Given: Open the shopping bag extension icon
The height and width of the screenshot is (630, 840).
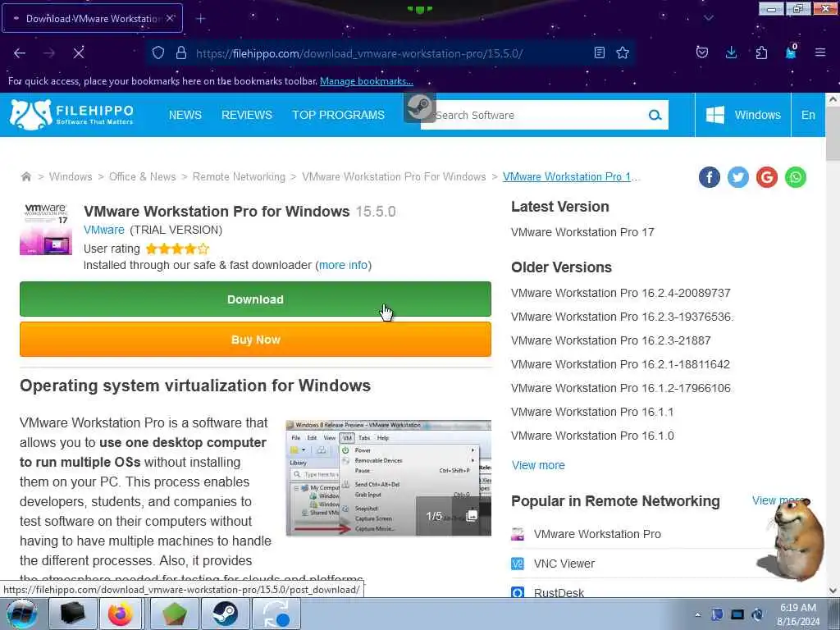Looking at the screenshot, I should tap(791, 52).
